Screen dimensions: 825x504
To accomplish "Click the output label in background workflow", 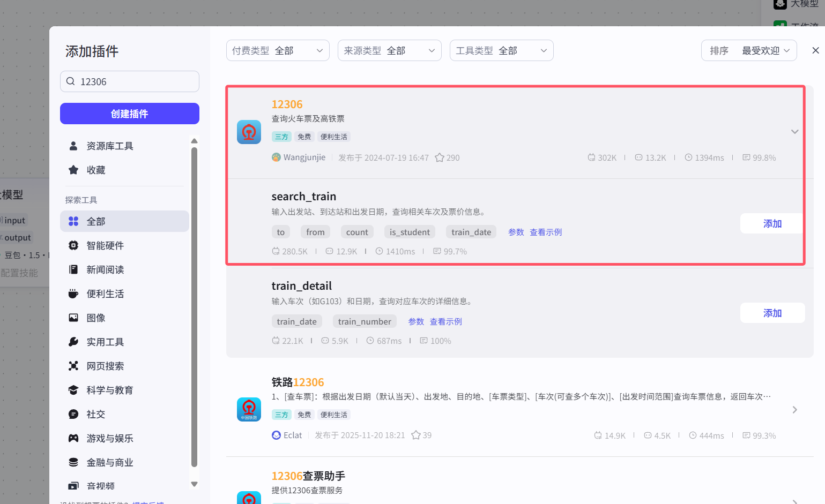I will 17,237.
